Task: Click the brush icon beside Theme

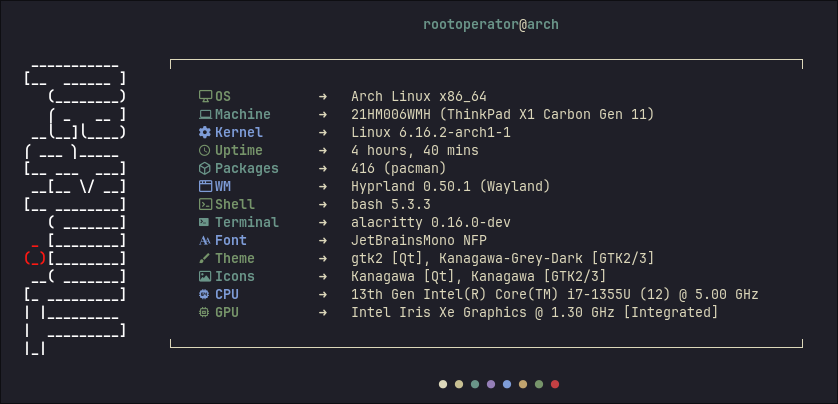Action: [x=204, y=258]
